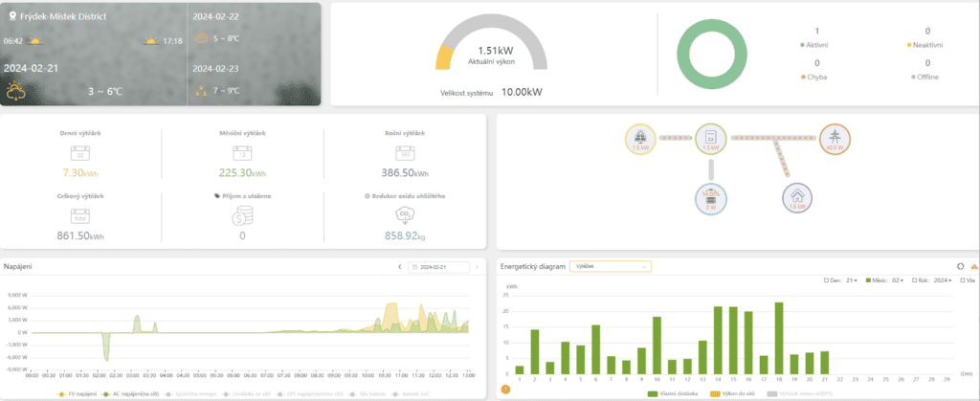Click the house load node icon
The width and height of the screenshot is (980, 401).
tap(797, 198)
